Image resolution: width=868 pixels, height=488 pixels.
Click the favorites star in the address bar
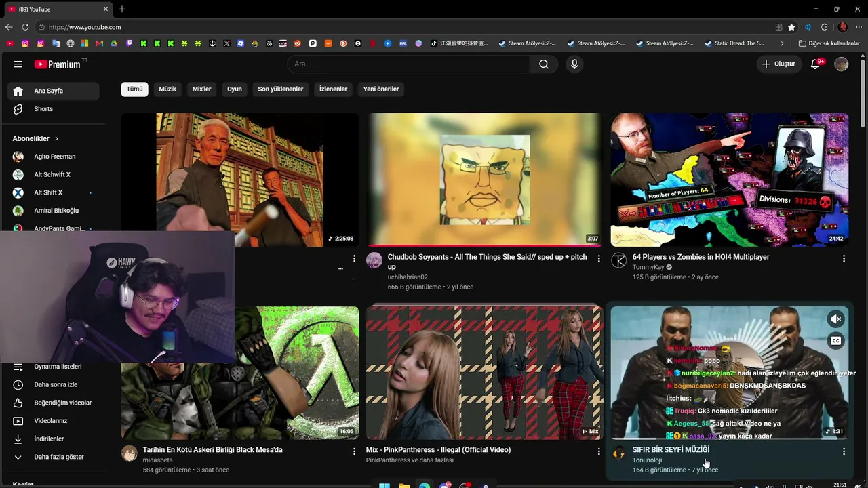[x=791, y=27]
